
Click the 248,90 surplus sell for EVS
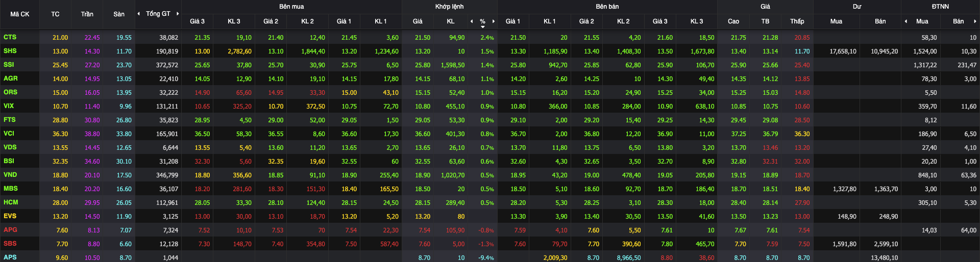click(x=889, y=217)
